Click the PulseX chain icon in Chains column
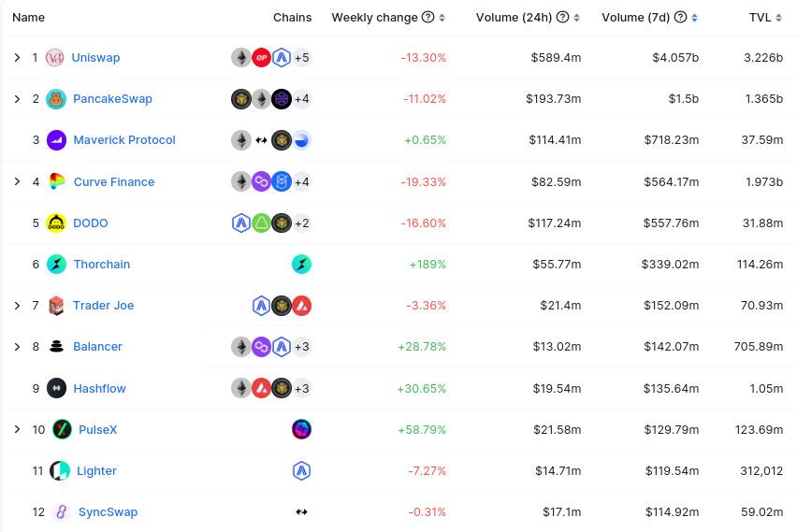This screenshot has width=797, height=532. 301,429
